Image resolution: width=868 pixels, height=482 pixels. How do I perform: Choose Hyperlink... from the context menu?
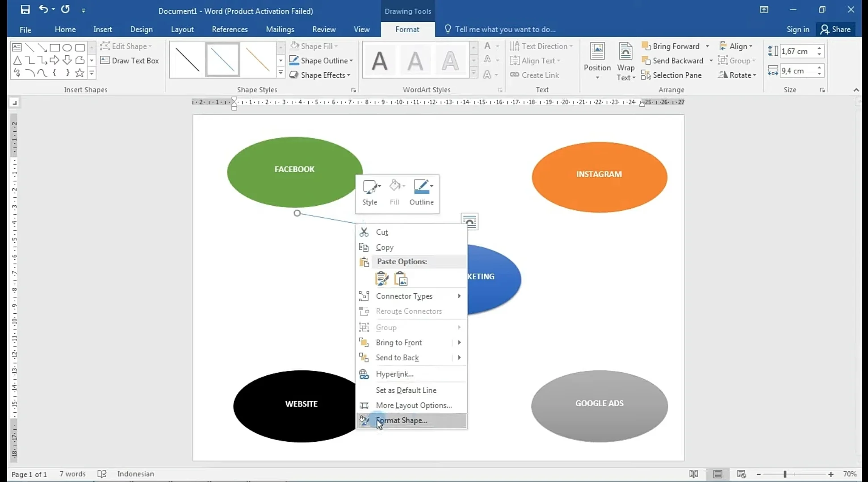pyautogui.click(x=411, y=374)
